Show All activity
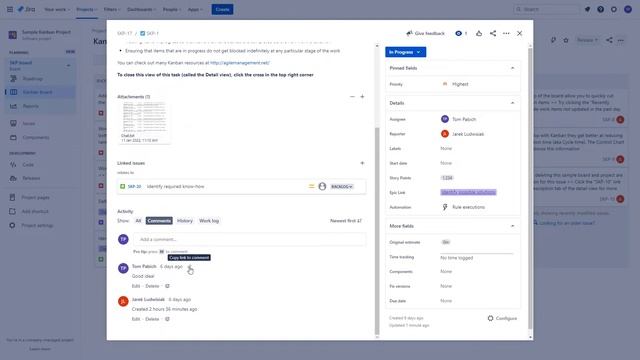 click(x=138, y=221)
